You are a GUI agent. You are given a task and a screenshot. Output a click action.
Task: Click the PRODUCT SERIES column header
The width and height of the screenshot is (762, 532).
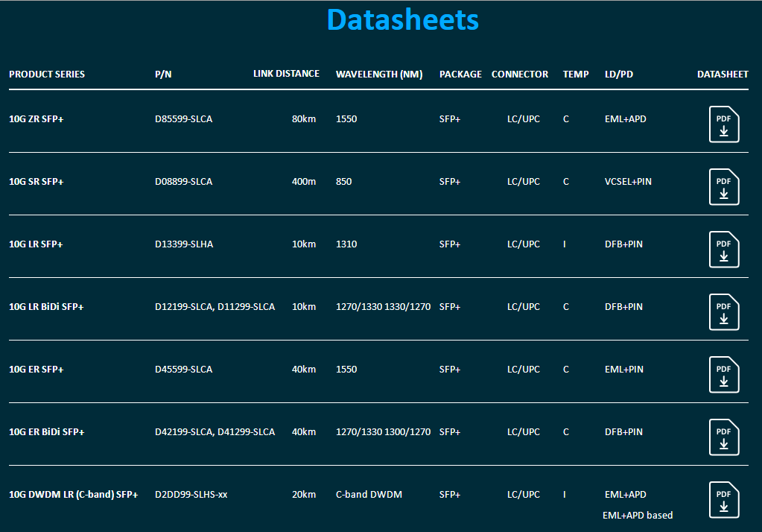[x=47, y=75]
